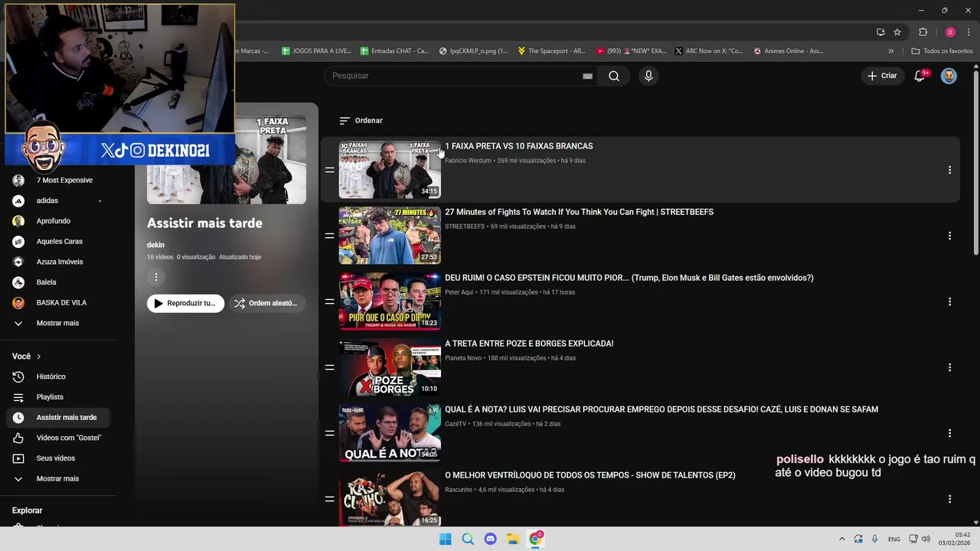Open Seus vídeos in sidebar
The height and width of the screenshot is (551, 980).
click(59, 458)
